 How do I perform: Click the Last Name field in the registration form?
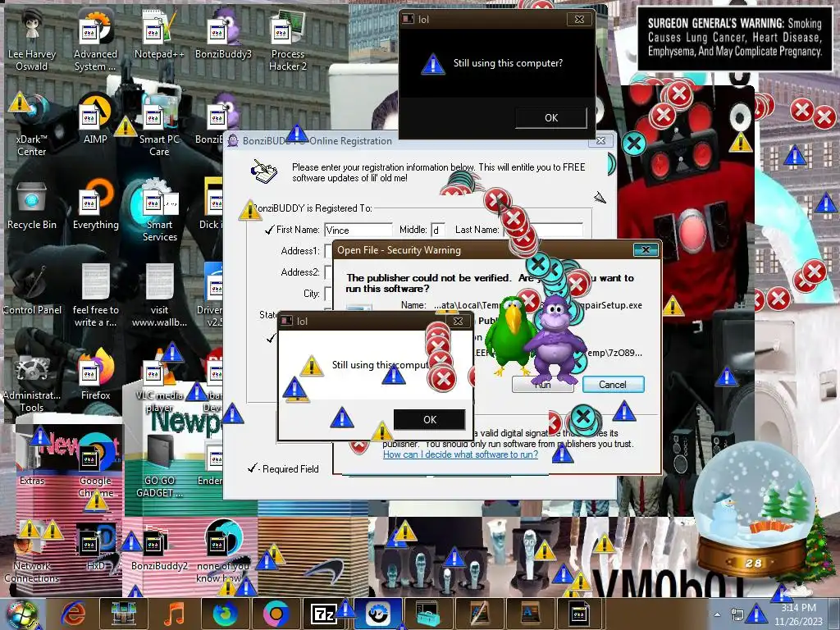pyautogui.click(x=543, y=230)
